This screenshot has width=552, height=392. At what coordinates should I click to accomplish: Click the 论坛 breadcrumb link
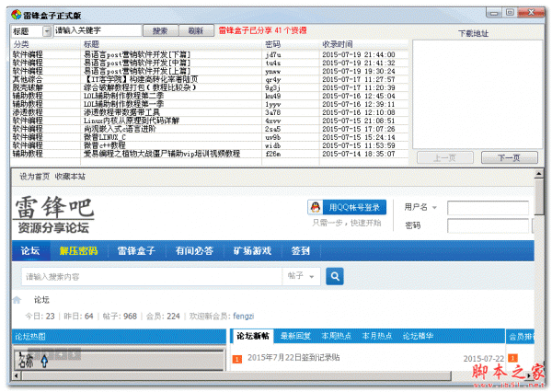click(x=41, y=300)
